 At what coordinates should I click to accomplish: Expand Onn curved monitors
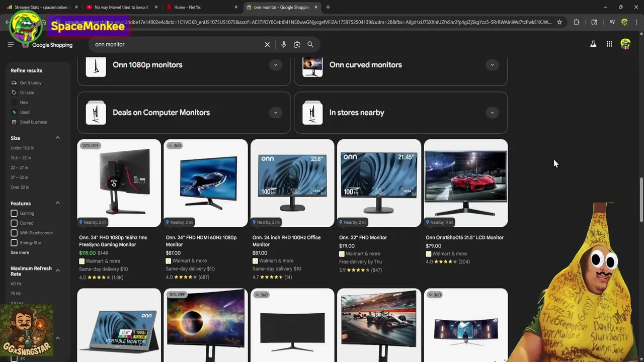pos(492,65)
